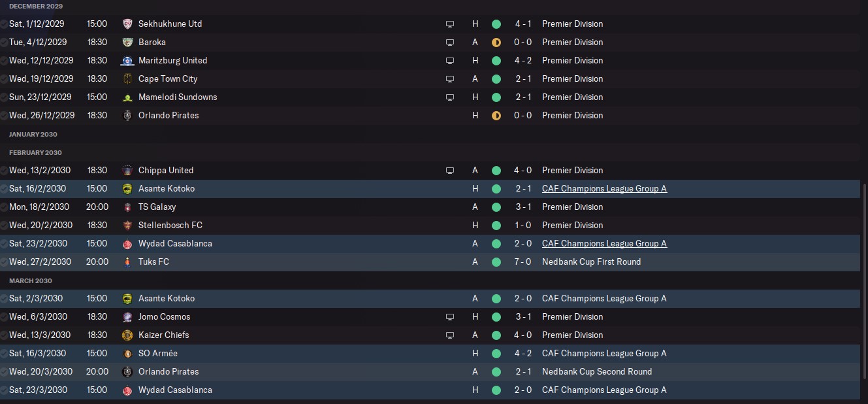Collapse the December 2029 month header

[36, 6]
